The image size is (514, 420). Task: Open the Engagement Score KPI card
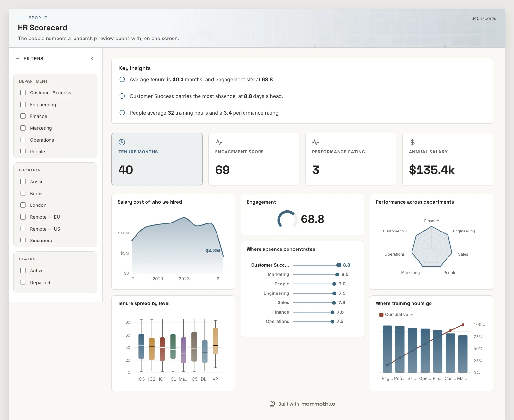[254, 159]
